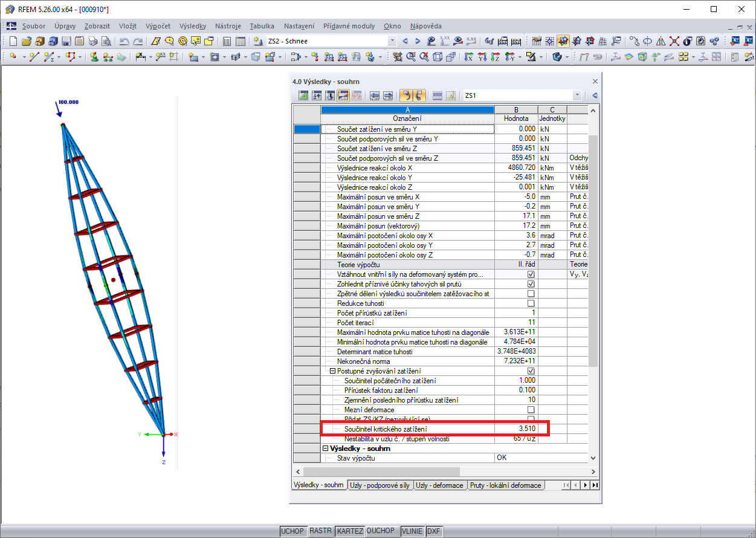Toggle UCHOP in status bar
This screenshot has height=538, width=756.
pos(292,531)
